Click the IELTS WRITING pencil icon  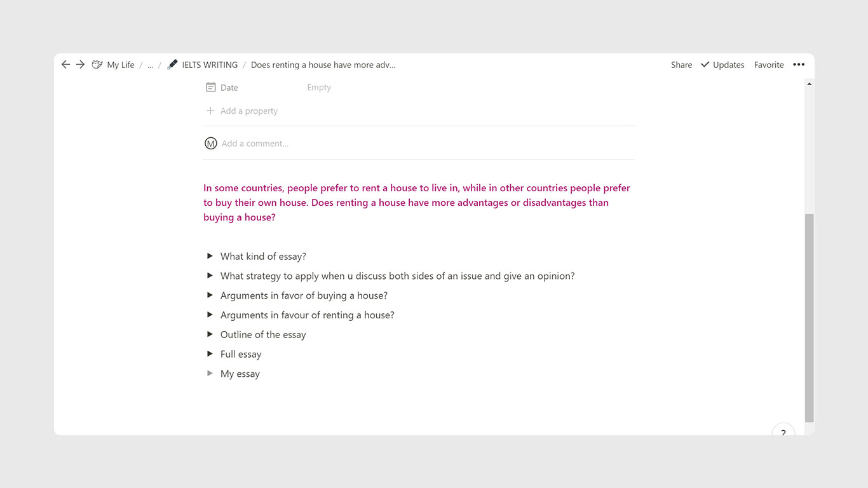[172, 65]
